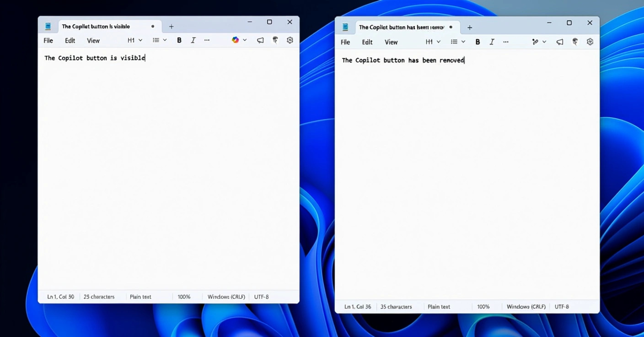Click the megaphone icon in left Notepad toolbar
The image size is (644, 337).
click(x=260, y=40)
